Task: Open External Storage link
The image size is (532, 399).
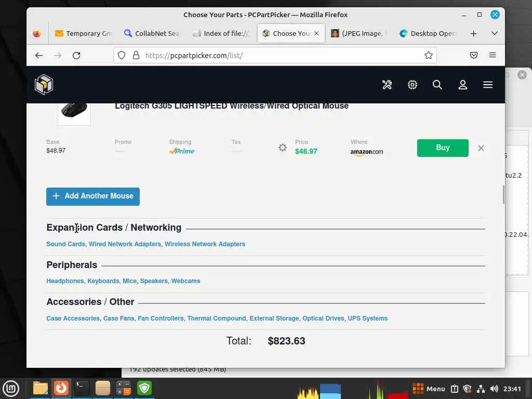Action: point(274,318)
